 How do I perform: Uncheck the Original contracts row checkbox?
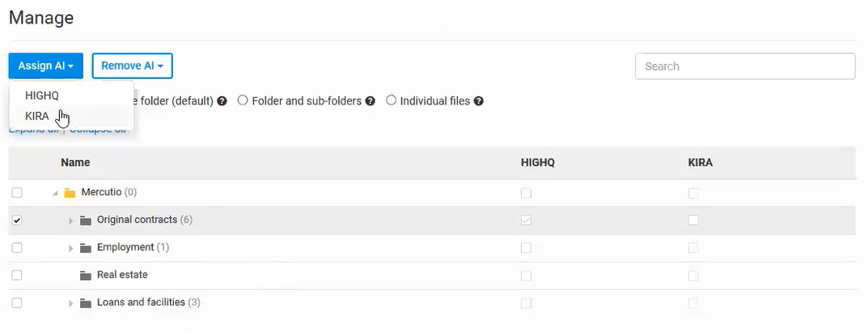point(17,220)
